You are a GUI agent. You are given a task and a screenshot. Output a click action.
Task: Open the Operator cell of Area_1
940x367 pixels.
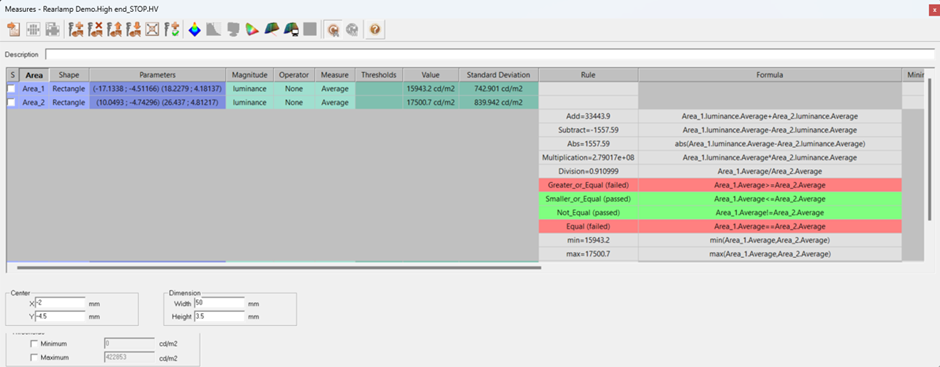coord(294,89)
